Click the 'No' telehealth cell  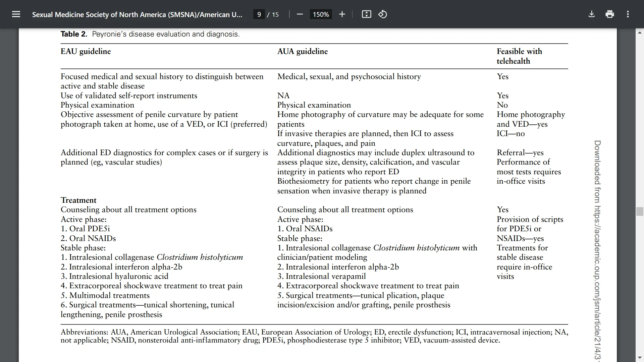tap(502, 105)
